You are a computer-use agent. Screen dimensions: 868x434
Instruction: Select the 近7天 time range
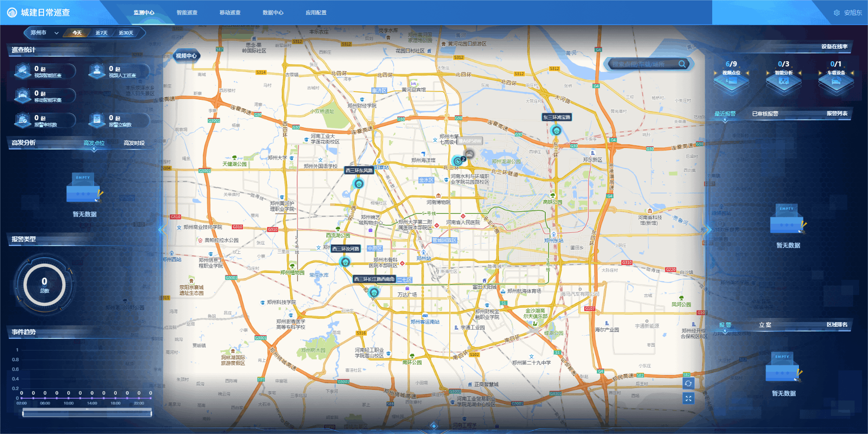pos(101,33)
